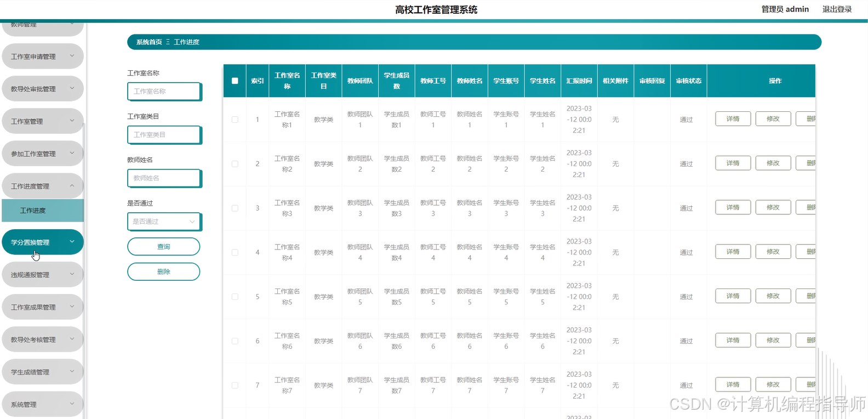Select 工作进度 submenu item

[x=43, y=211]
